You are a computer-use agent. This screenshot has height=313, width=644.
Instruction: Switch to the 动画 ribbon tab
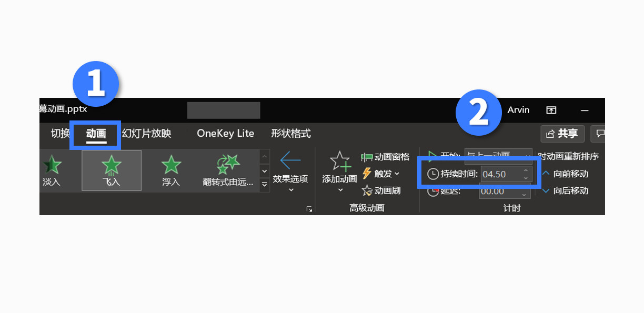coord(96,134)
